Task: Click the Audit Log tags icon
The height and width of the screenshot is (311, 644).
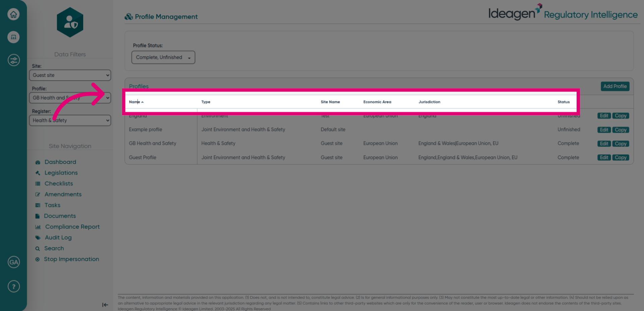Action: coord(38,238)
